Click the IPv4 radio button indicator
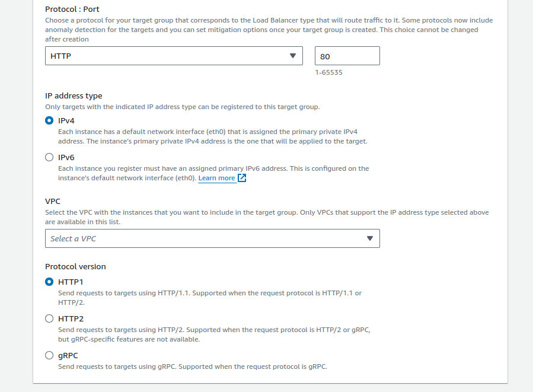Viewport: 533px width, 392px height. pos(49,120)
